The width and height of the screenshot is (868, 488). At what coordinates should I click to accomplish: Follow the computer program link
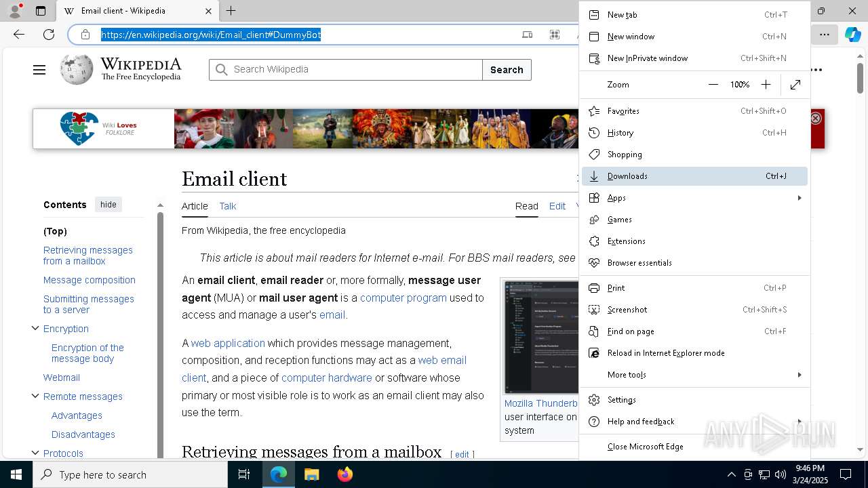pyautogui.click(x=403, y=298)
